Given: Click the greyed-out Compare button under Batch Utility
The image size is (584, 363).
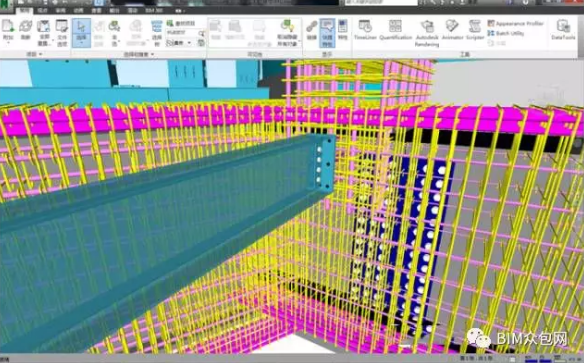Looking at the screenshot, I should point(497,43).
